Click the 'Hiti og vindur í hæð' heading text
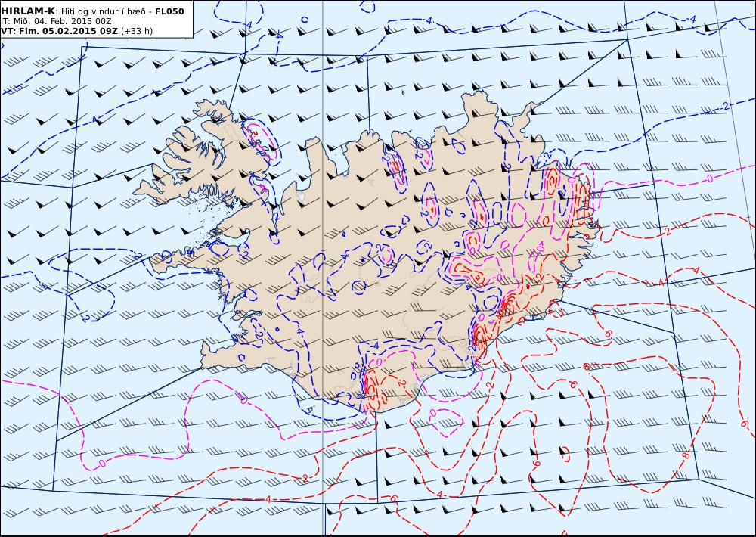This screenshot has width=756, height=537. (104, 11)
